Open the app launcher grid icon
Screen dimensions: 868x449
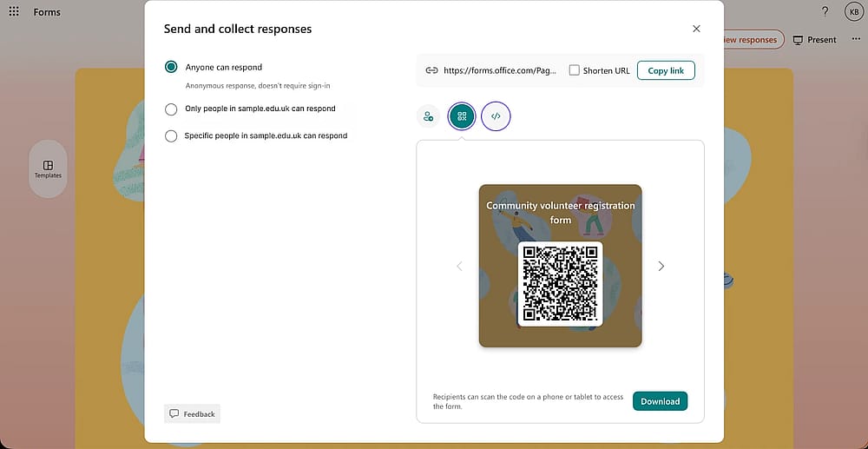click(x=14, y=11)
